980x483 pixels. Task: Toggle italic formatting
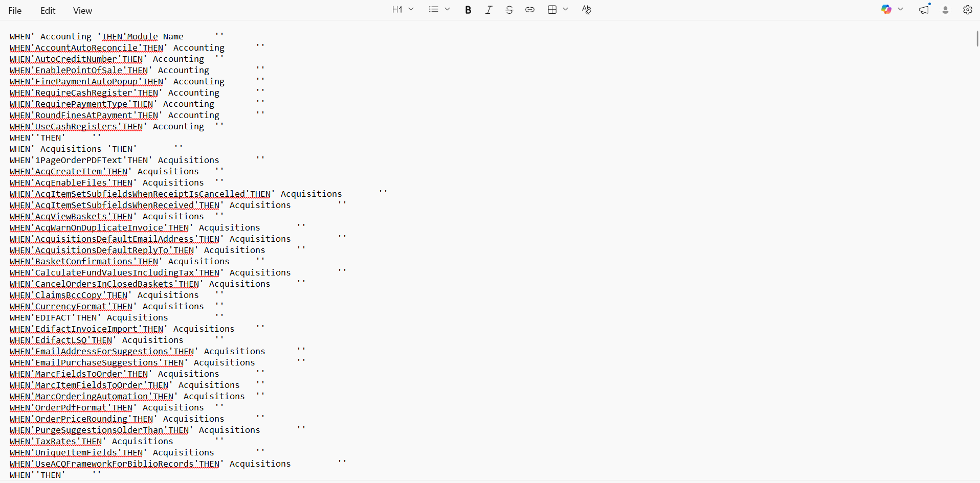[488, 10]
